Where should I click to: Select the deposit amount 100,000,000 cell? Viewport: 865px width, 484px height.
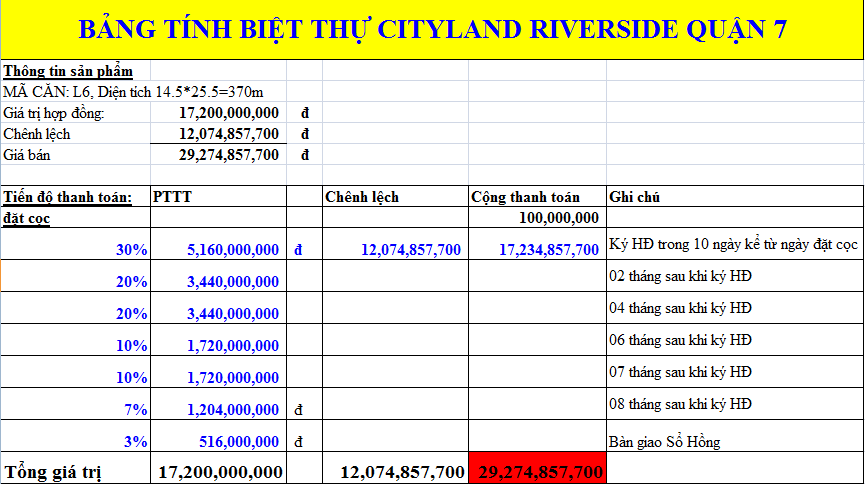[x=537, y=217]
